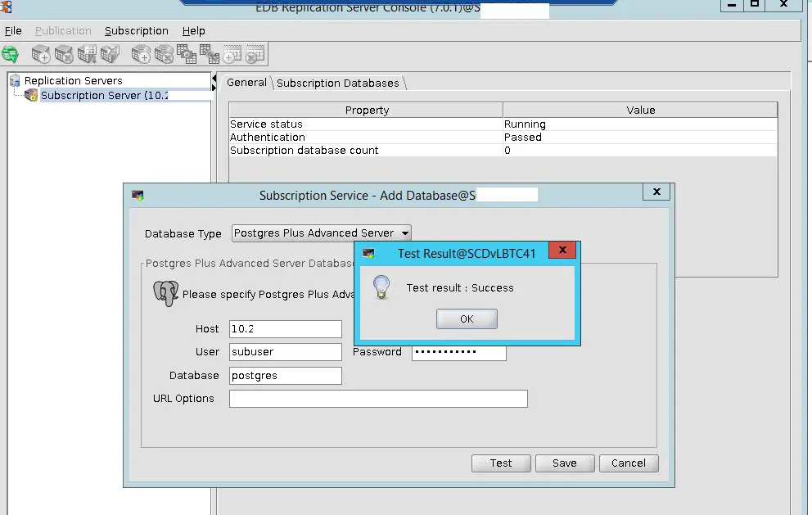Screen dimensions: 812x515
Task: Click the database-with-down-arrow toolbar icon
Action: [87, 54]
